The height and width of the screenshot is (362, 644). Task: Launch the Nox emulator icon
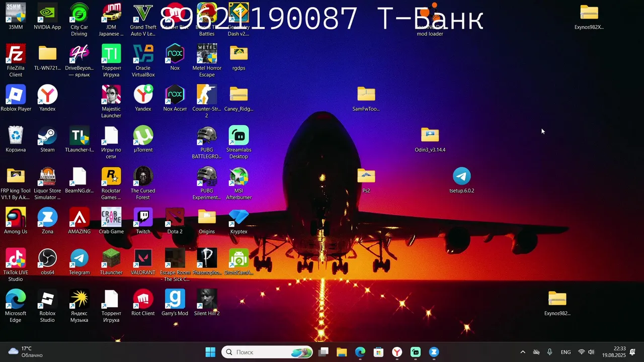[175, 57]
